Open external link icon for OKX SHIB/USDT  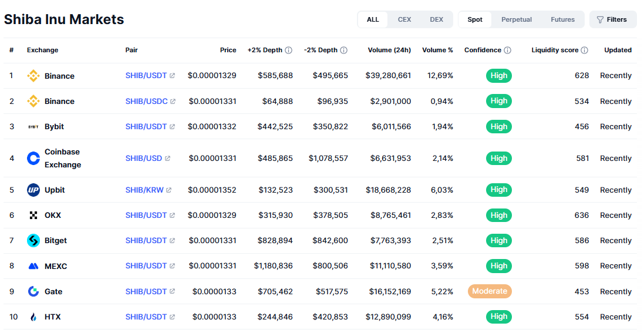click(x=172, y=216)
